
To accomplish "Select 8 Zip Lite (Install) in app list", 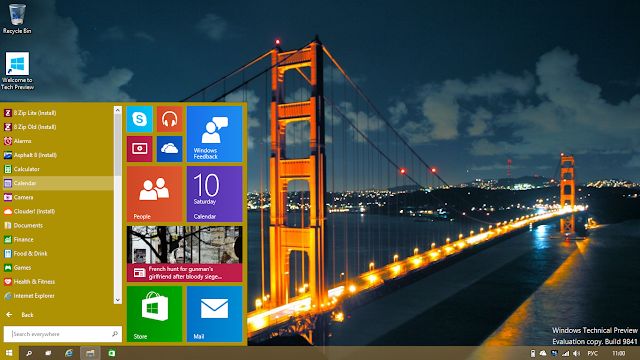I will click(x=57, y=113).
